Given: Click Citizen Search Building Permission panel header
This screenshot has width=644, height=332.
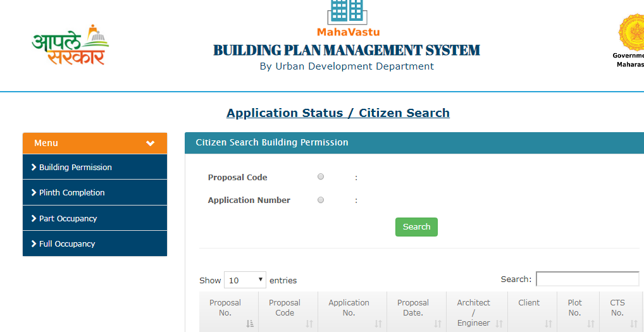Looking at the screenshot, I should click(x=414, y=143).
